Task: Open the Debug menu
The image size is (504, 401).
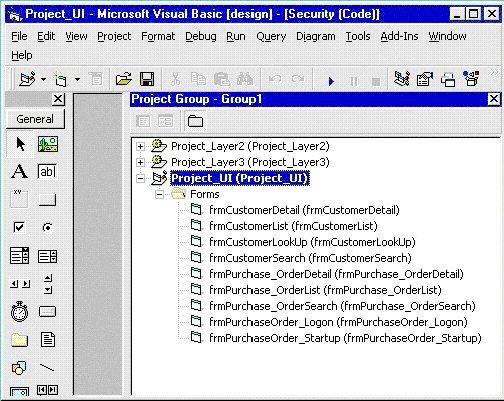Action: [201, 36]
